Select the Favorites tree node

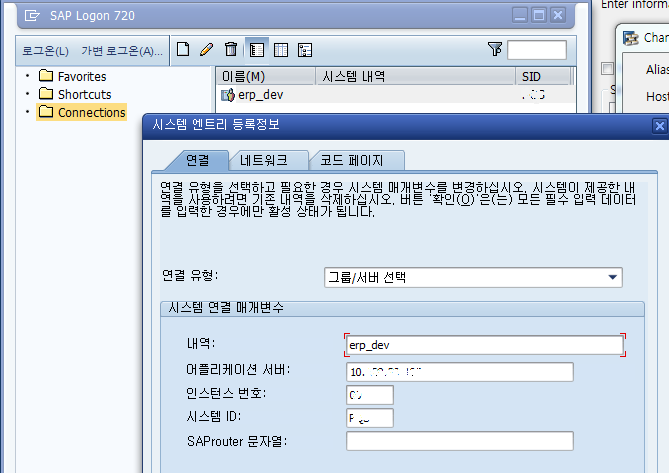(x=82, y=76)
